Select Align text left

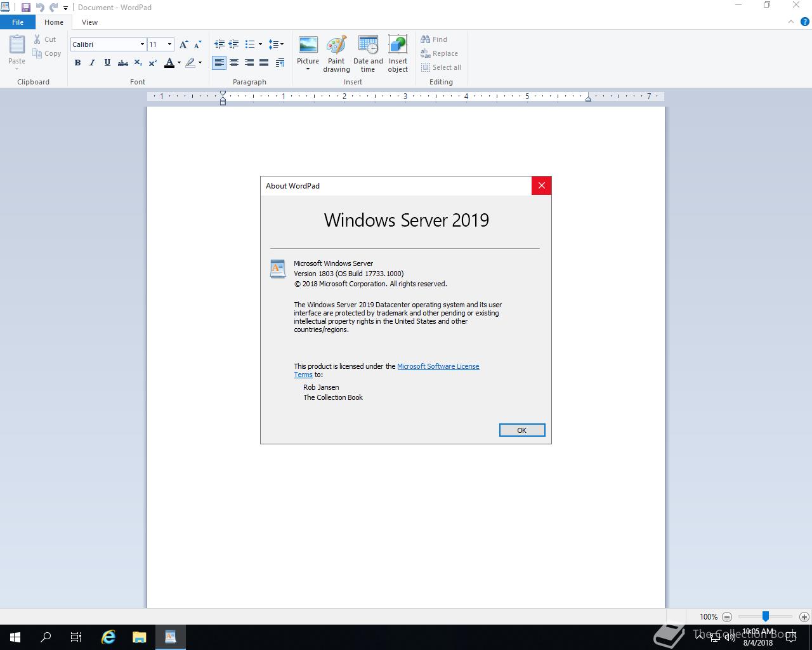click(219, 63)
